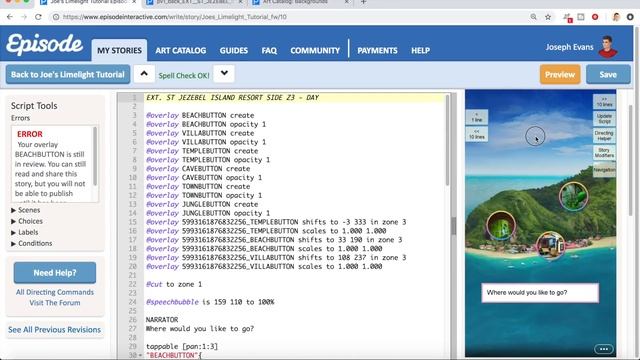Switch to the second browser tab
Viewport: 640px width, 360px height.
point(194,2)
